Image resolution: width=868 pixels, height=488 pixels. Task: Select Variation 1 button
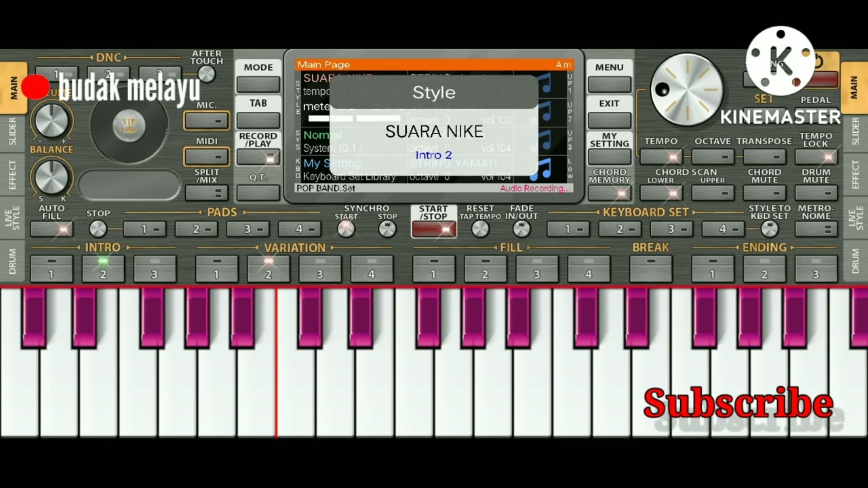tap(217, 268)
